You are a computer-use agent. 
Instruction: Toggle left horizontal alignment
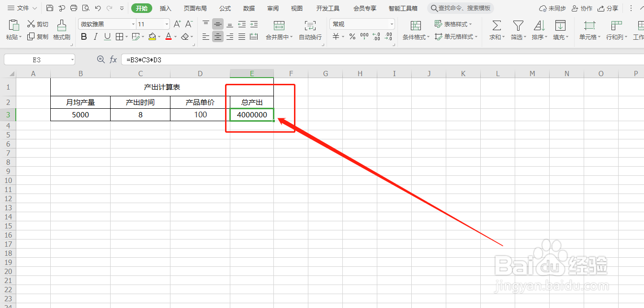[206, 36]
